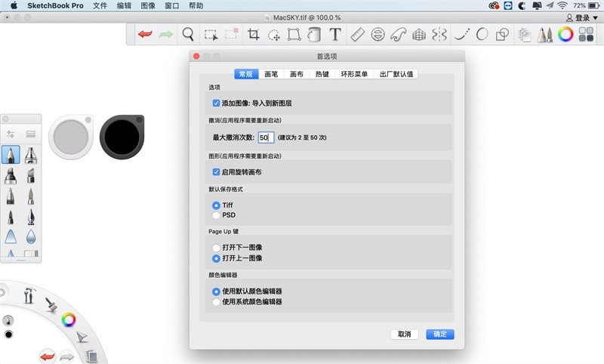Click the 确定 button

440,334
